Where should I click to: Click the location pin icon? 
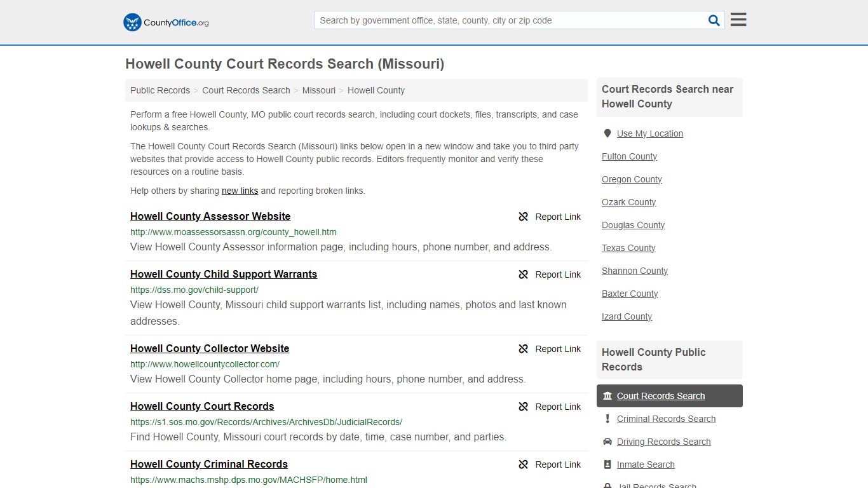click(x=607, y=133)
